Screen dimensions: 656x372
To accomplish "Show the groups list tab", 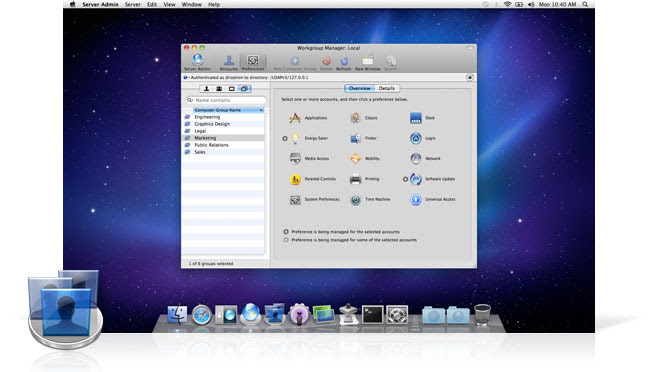I will pyautogui.click(x=219, y=89).
